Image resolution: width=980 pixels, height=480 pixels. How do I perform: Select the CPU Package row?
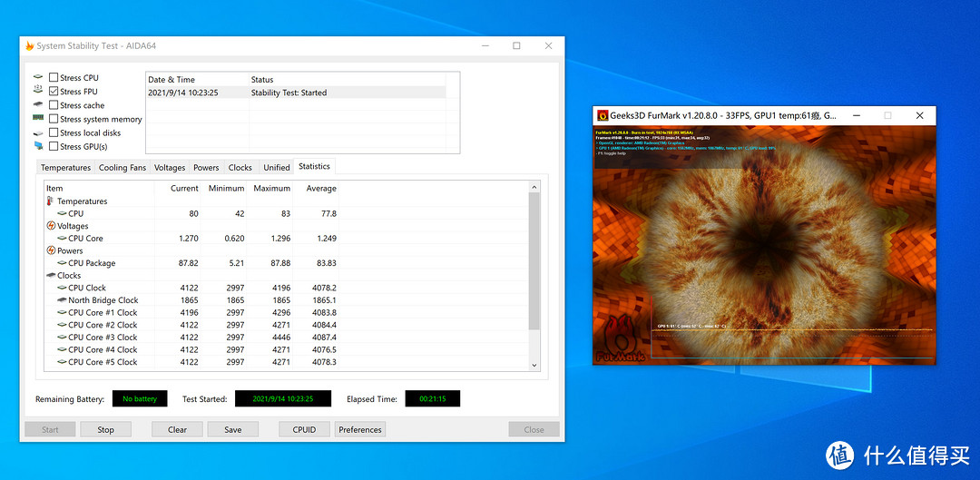[x=92, y=263]
